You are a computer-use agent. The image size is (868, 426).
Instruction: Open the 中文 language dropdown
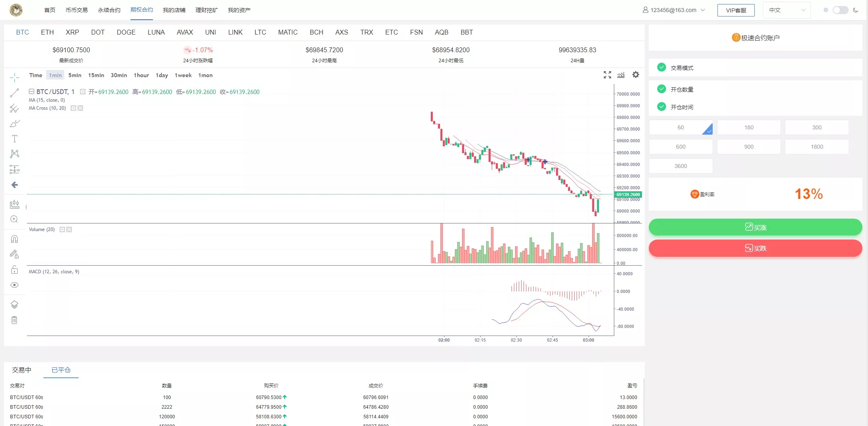point(786,10)
